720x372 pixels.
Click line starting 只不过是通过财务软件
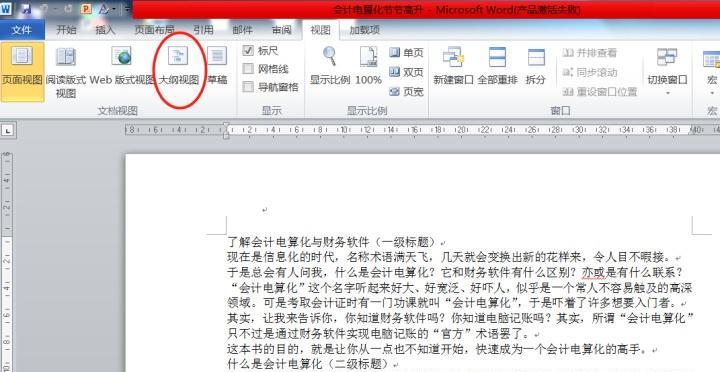(x=379, y=333)
